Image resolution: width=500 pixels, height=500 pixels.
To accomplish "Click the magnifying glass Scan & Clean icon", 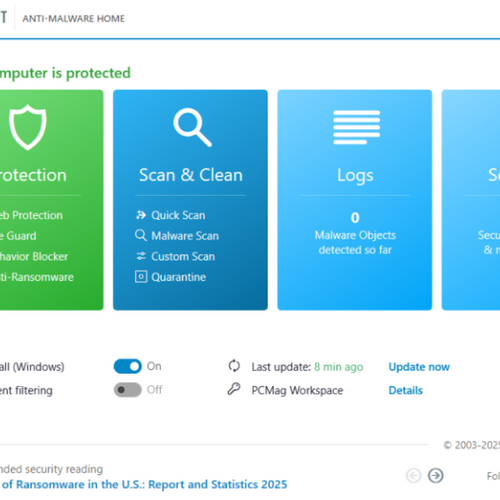I will pos(192,127).
